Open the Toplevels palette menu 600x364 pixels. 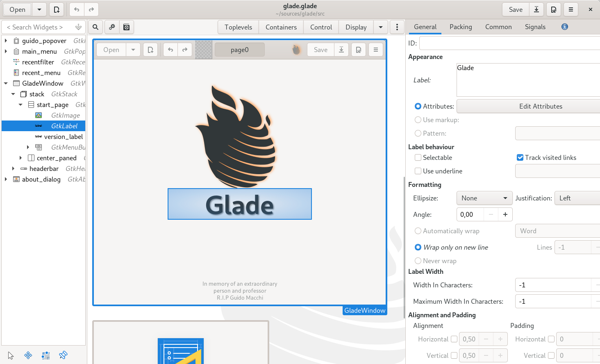tap(238, 27)
